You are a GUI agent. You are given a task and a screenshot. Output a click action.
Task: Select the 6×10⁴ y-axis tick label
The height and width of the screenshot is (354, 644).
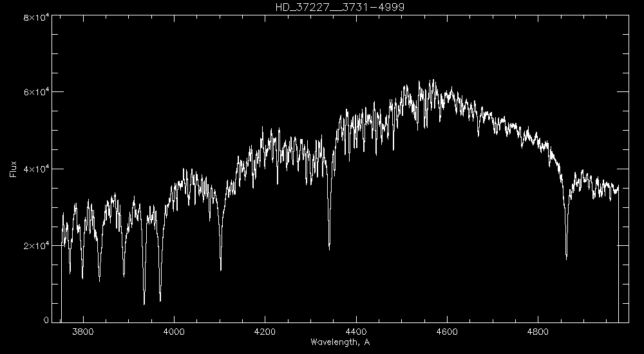[36, 91]
